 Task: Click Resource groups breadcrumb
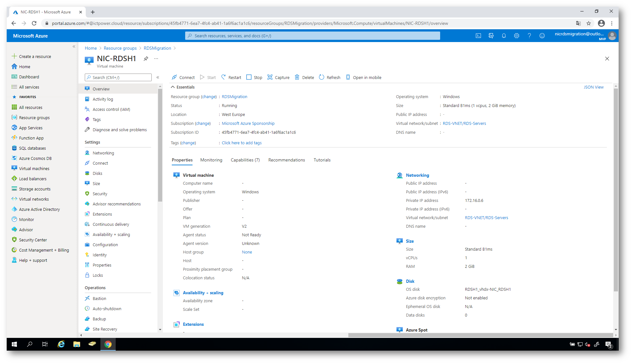(120, 48)
